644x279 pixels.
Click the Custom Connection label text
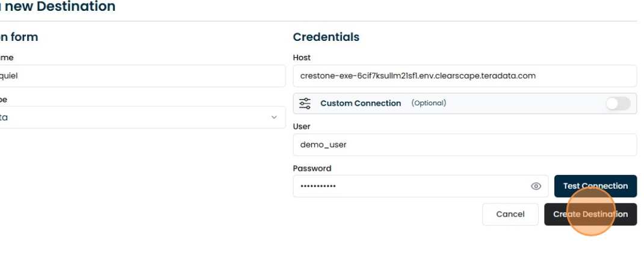tap(361, 103)
